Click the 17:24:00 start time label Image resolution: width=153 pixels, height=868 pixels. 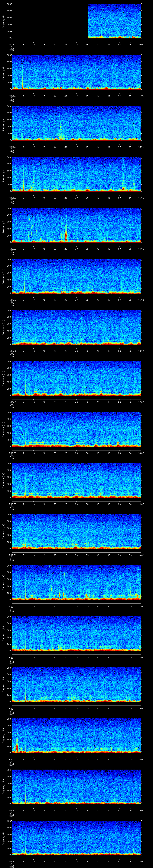point(12,810)
